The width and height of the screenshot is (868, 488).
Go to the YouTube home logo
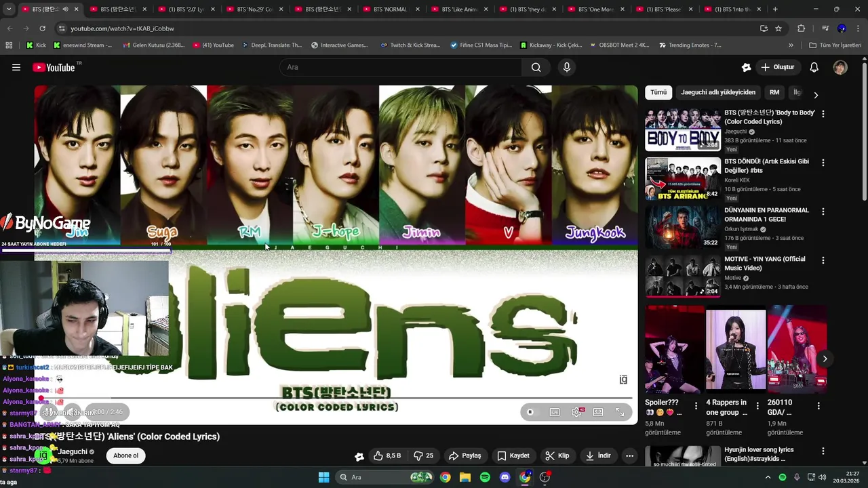point(54,67)
